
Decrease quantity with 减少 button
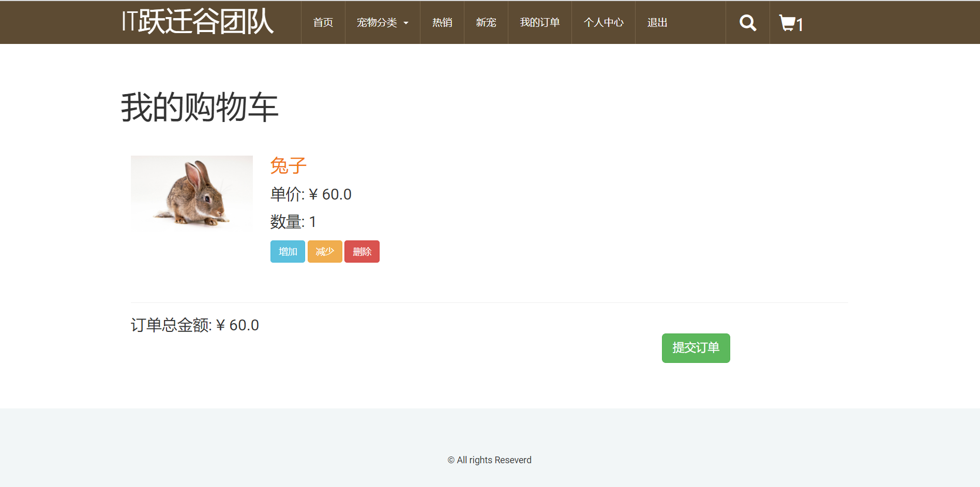(x=325, y=252)
